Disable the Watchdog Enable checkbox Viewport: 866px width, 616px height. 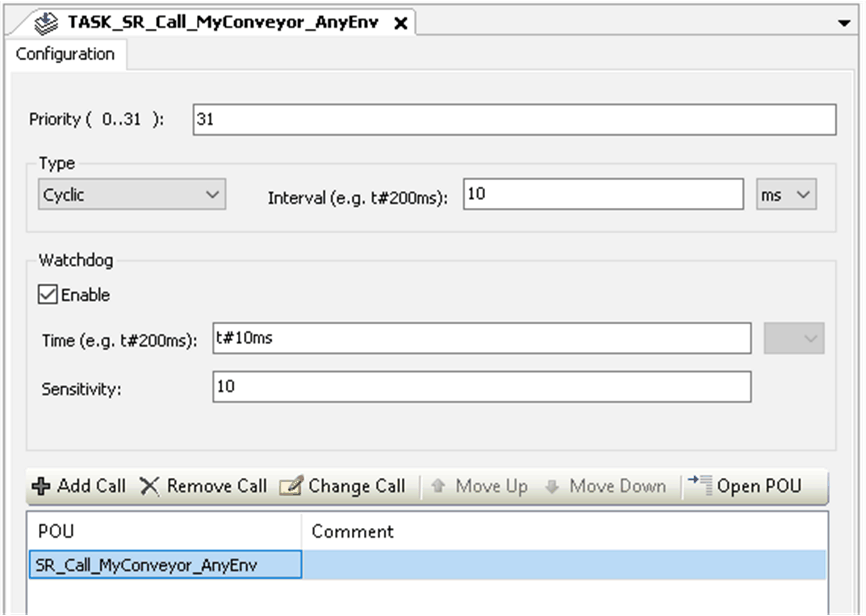(x=48, y=295)
